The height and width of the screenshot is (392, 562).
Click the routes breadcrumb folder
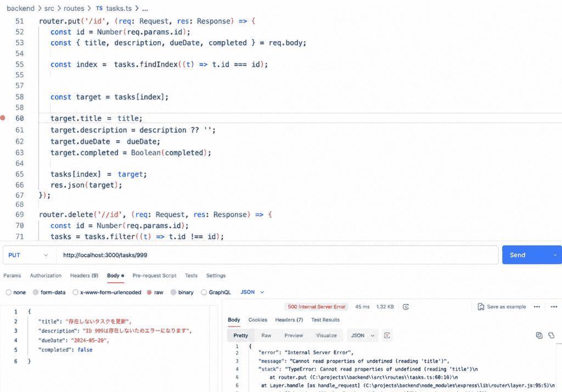point(74,9)
